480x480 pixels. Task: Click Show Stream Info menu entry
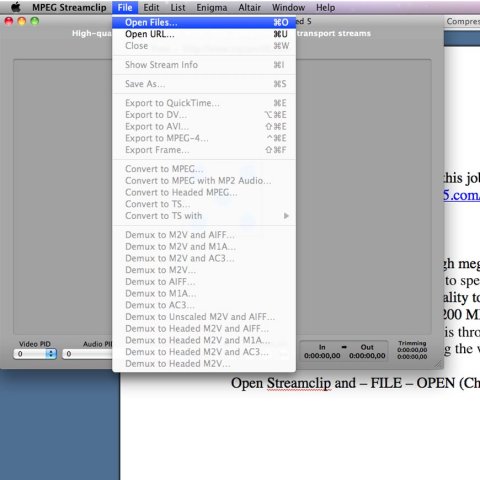click(x=204, y=65)
